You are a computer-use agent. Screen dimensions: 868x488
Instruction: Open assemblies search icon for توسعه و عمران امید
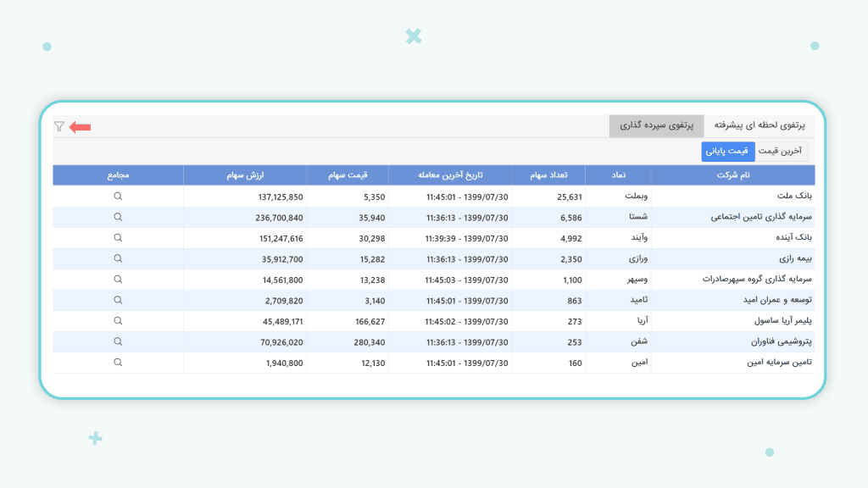click(118, 300)
